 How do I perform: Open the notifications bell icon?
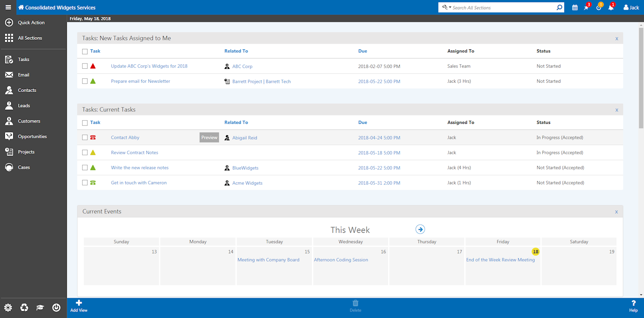611,7
